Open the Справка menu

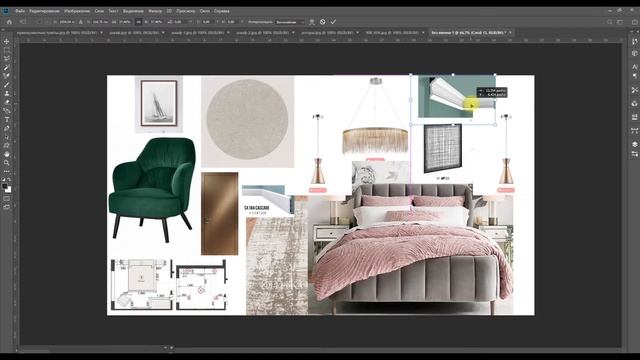tap(222, 11)
